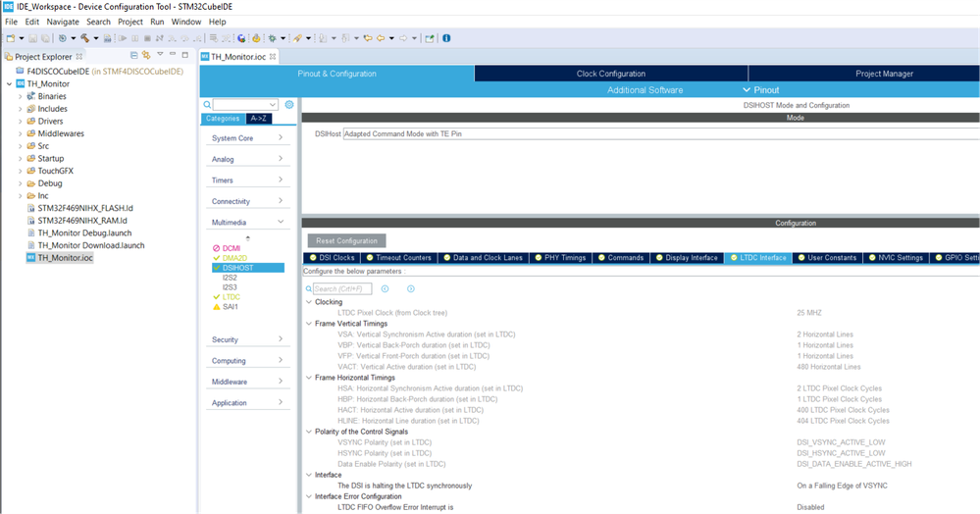Collapse Frame Vertical Timings group
980x514 pixels.
coord(309,324)
